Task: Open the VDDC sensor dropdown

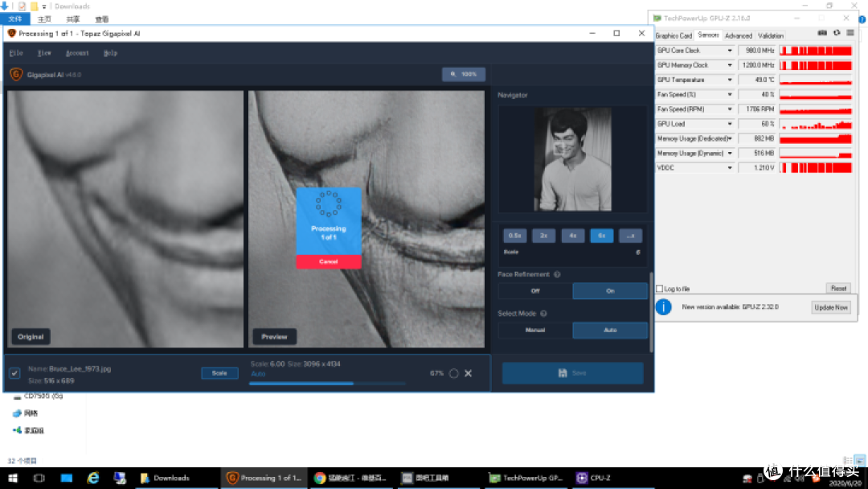Action: 730,168
